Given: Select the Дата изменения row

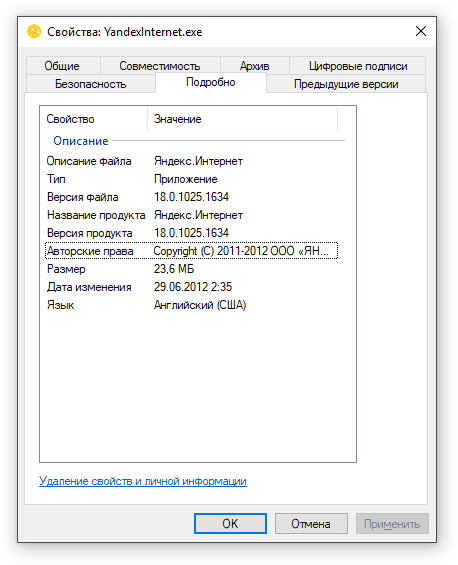Looking at the screenshot, I should tap(192, 287).
